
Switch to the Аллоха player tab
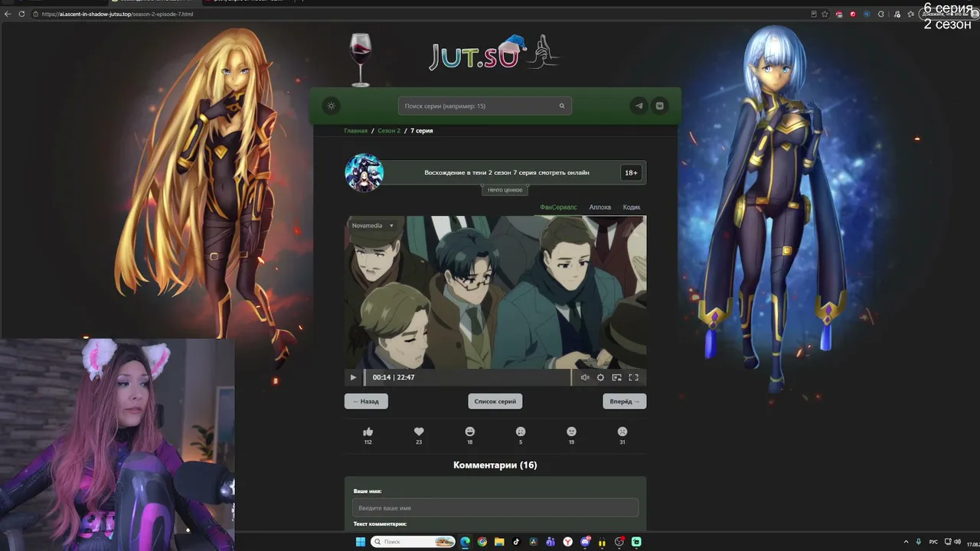point(600,207)
